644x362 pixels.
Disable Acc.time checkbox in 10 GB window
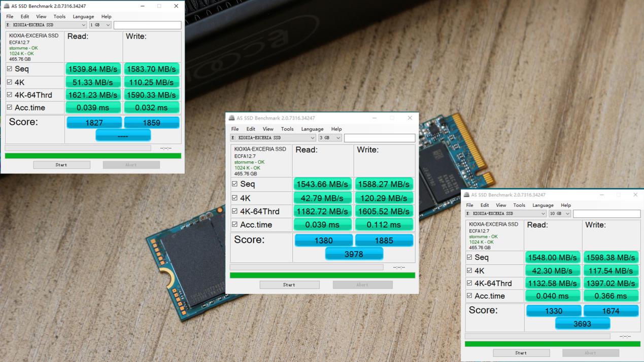click(469, 296)
